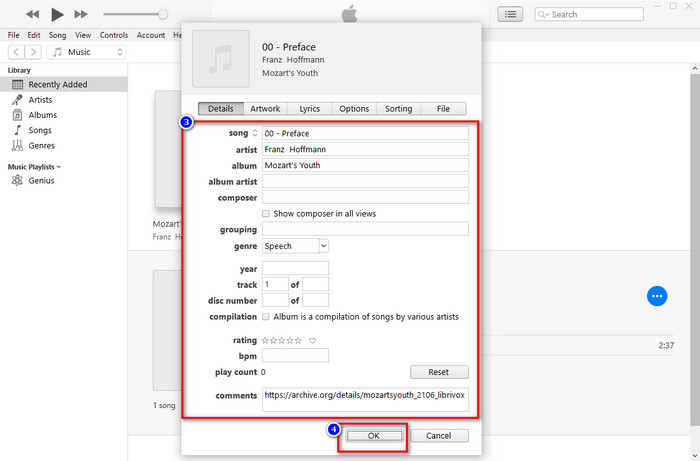Check the compilation checkbox
This screenshot has height=461, width=700.
coord(266,316)
